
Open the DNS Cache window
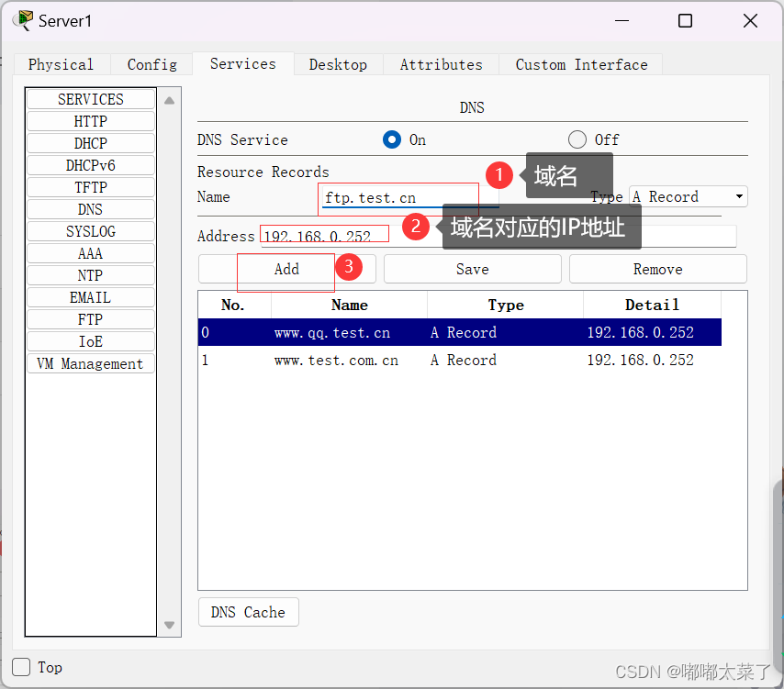tap(249, 612)
